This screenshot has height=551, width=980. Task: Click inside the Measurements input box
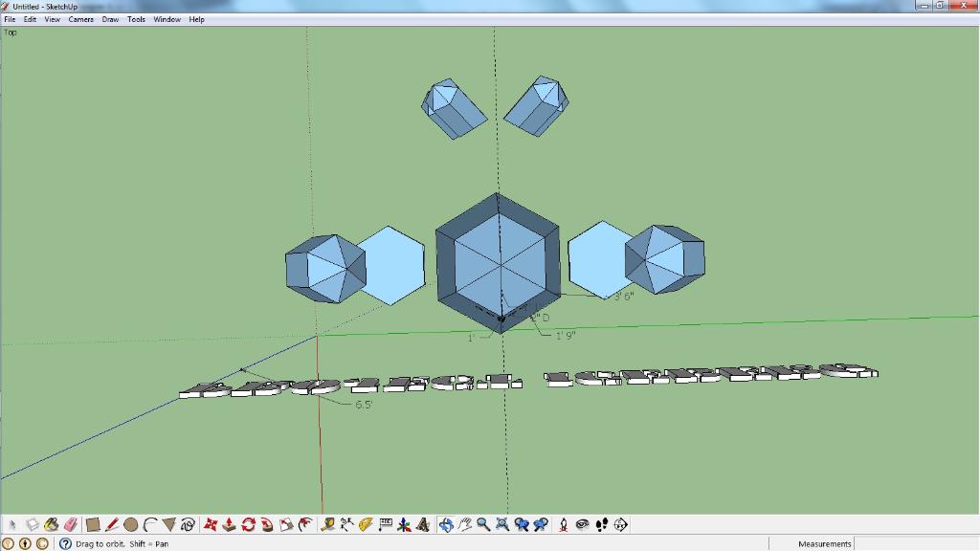coord(916,543)
